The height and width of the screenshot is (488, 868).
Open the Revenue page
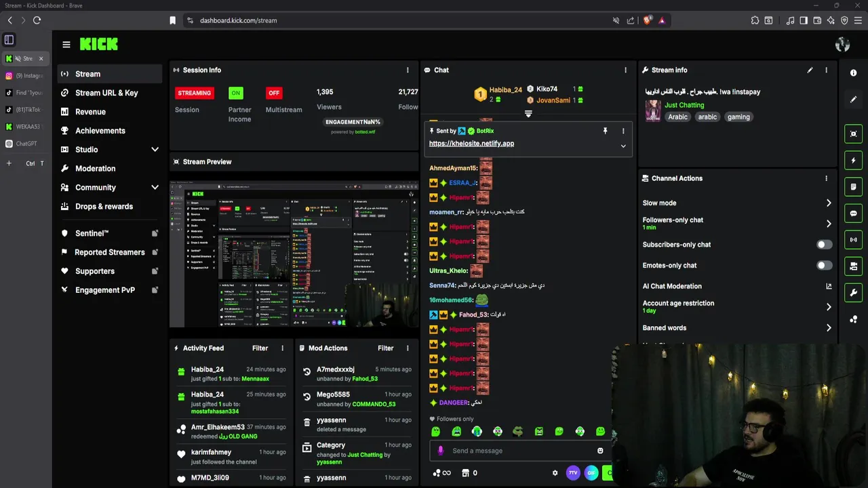tap(90, 112)
